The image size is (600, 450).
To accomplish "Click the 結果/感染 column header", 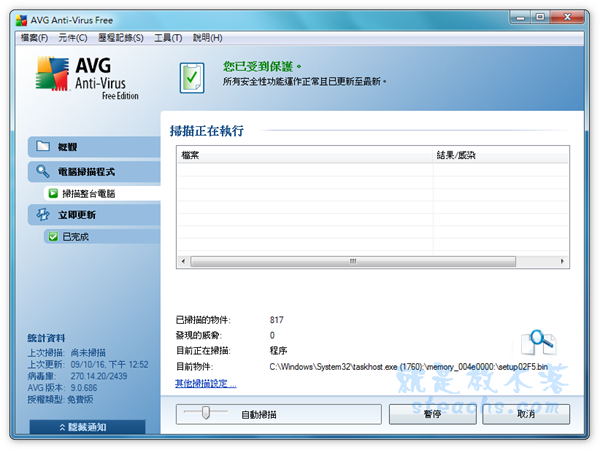I will pyautogui.click(x=501, y=155).
